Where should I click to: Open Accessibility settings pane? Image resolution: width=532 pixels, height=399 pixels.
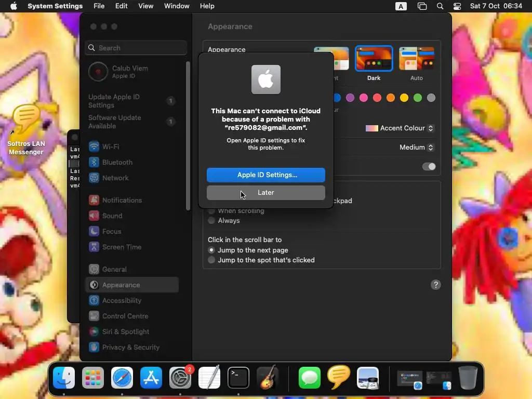coord(131,301)
